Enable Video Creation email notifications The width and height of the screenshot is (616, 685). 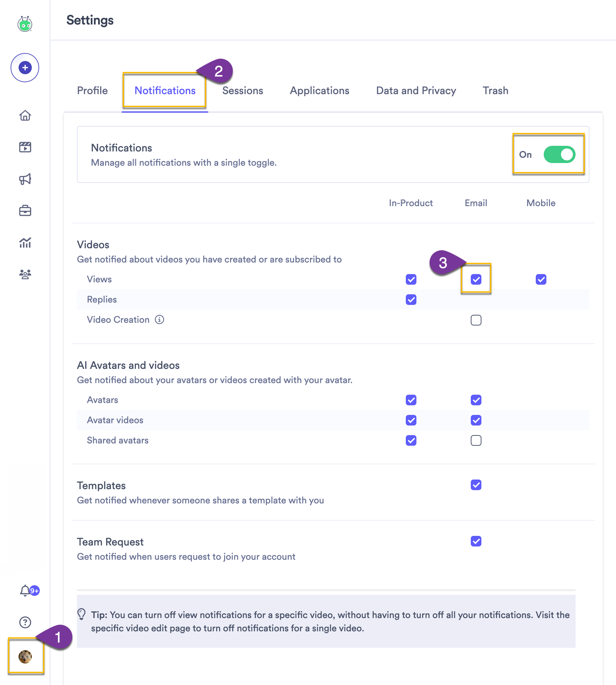(x=476, y=320)
